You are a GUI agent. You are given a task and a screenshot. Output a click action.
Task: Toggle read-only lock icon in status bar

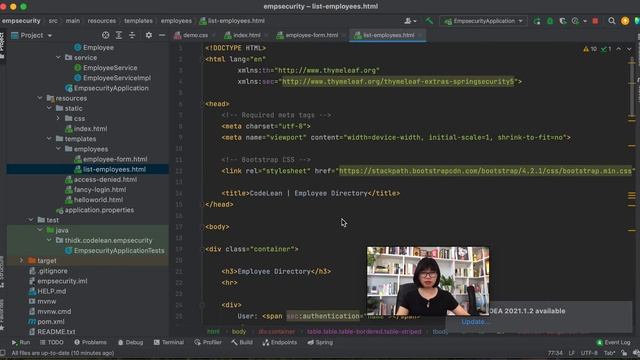click(x=624, y=353)
